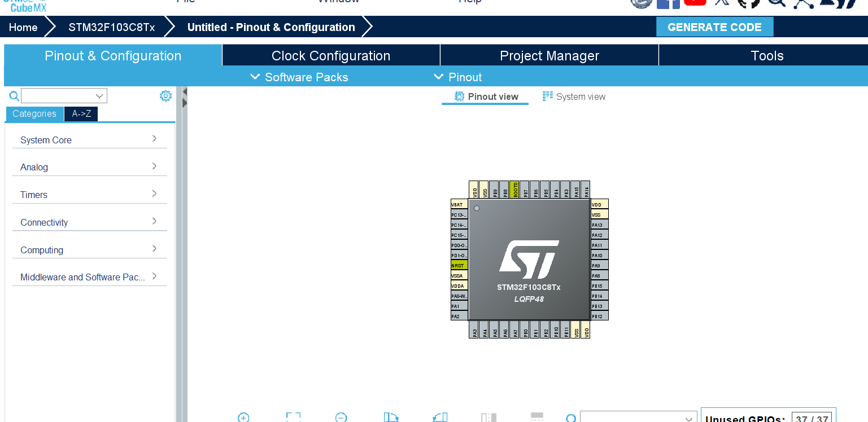Click the PC13 pin on the left side
Screen dimensions: 868x422
[x=459, y=214]
